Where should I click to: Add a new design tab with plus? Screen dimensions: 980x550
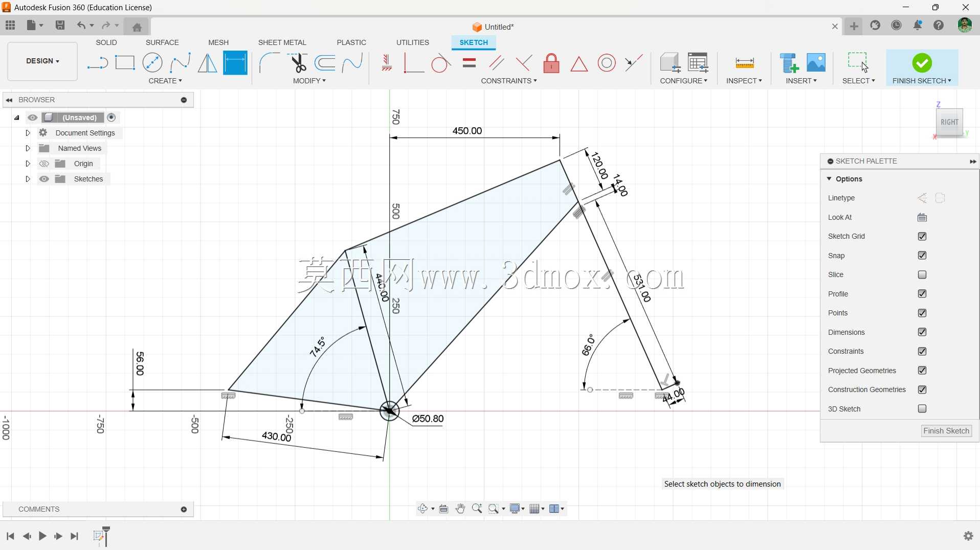click(x=854, y=26)
